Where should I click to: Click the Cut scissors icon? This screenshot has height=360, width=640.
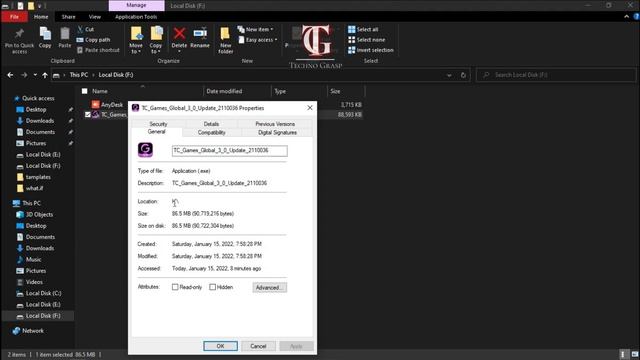80,29
